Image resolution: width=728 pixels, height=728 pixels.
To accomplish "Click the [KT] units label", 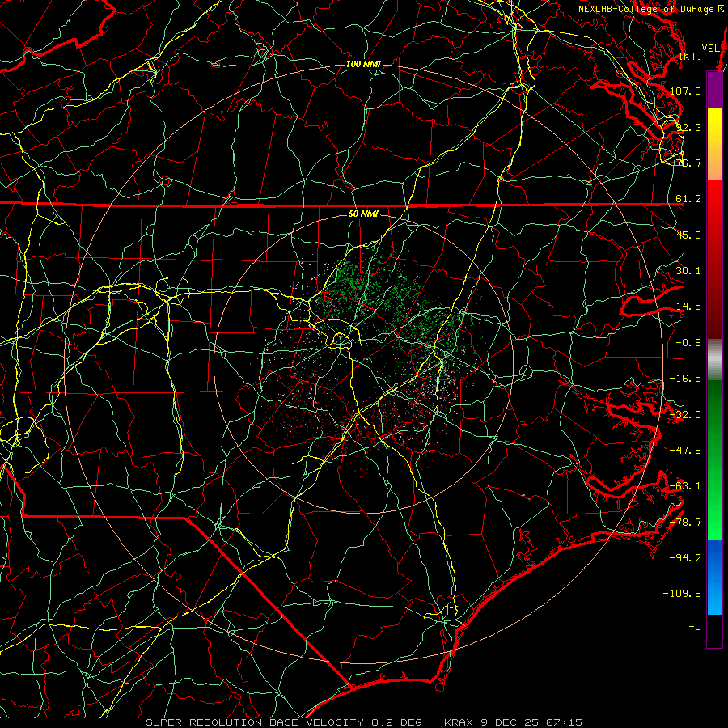I will click(690, 56).
